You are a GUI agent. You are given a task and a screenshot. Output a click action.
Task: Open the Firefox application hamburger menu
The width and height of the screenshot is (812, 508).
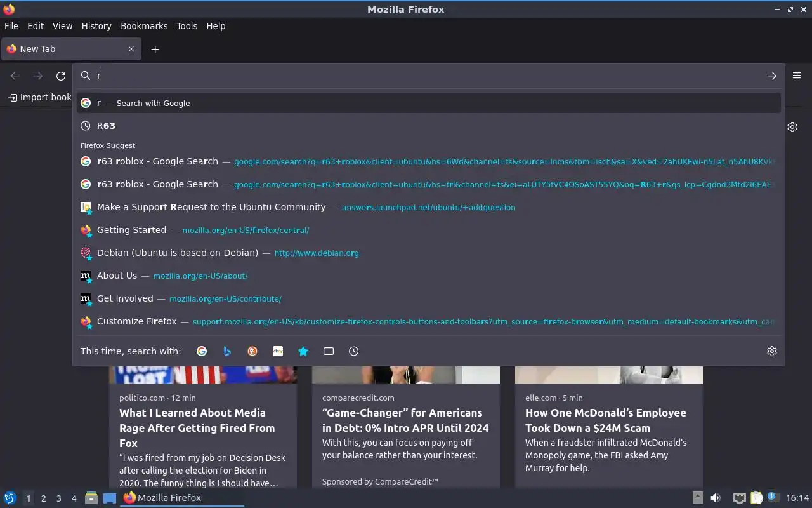point(797,76)
